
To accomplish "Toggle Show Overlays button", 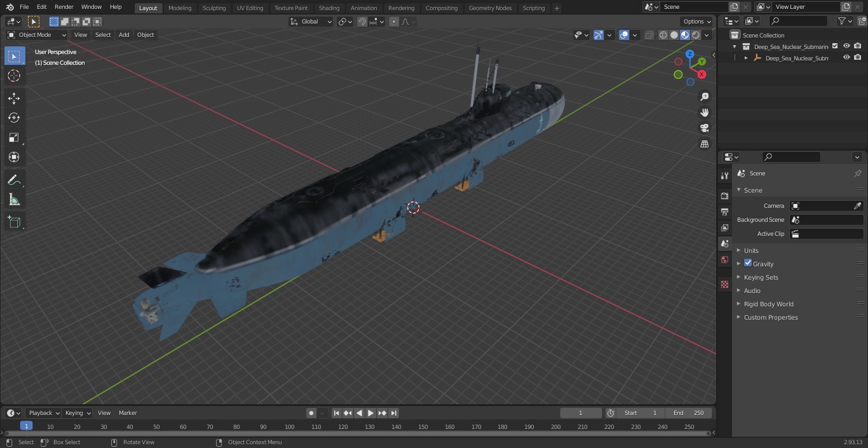I will 624,35.
